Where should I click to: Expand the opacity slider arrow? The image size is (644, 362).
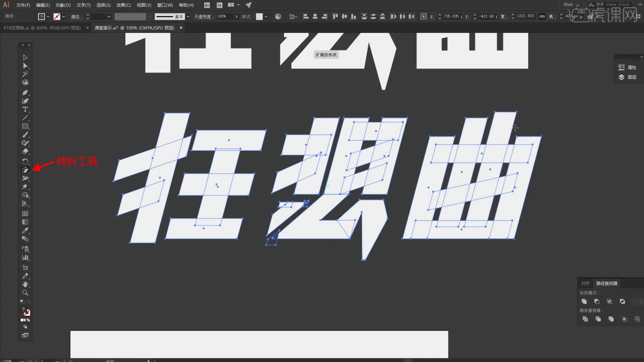pos(236,16)
